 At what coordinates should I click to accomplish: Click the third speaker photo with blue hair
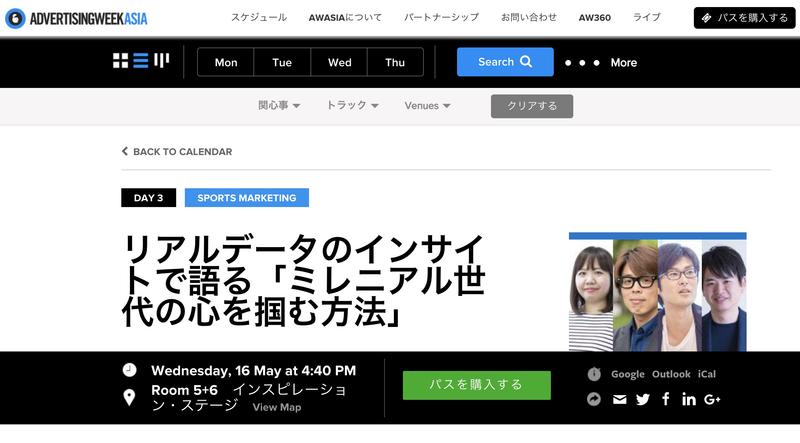(x=680, y=296)
